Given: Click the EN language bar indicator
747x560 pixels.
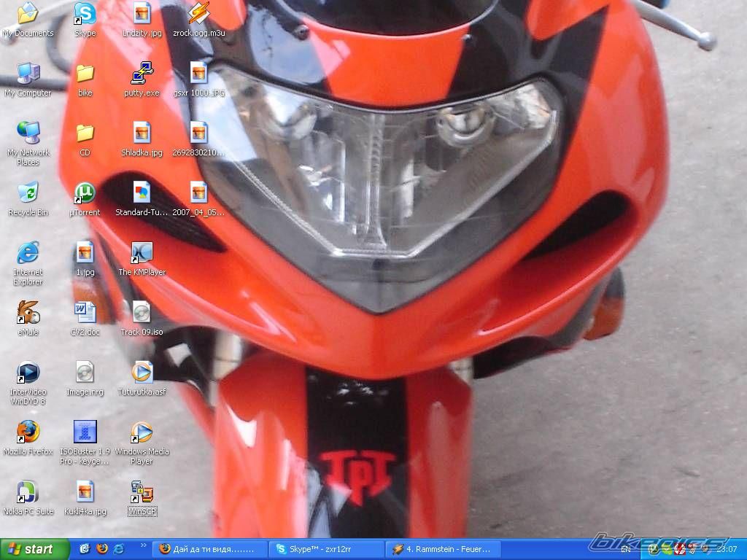Looking at the screenshot, I should click(626, 549).
